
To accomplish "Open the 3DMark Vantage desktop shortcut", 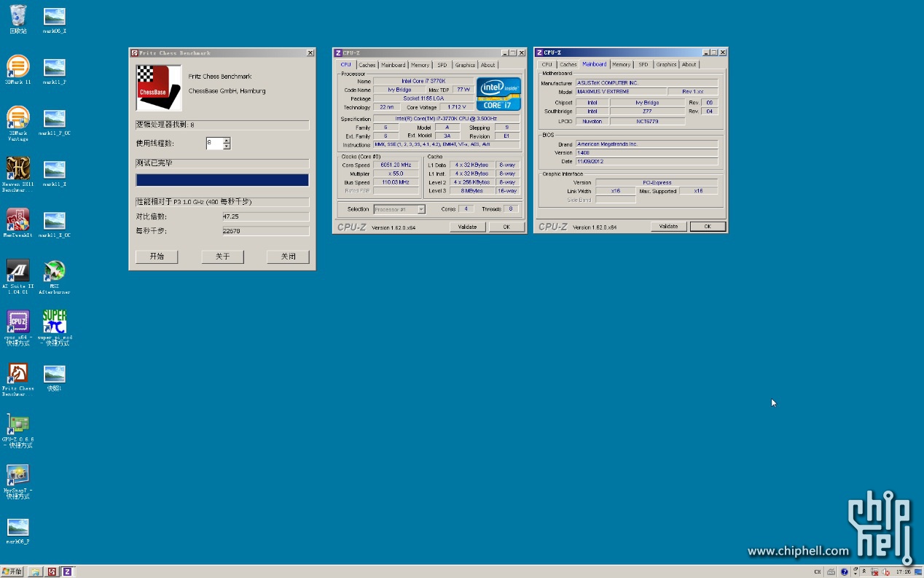I will click(18, 123).
